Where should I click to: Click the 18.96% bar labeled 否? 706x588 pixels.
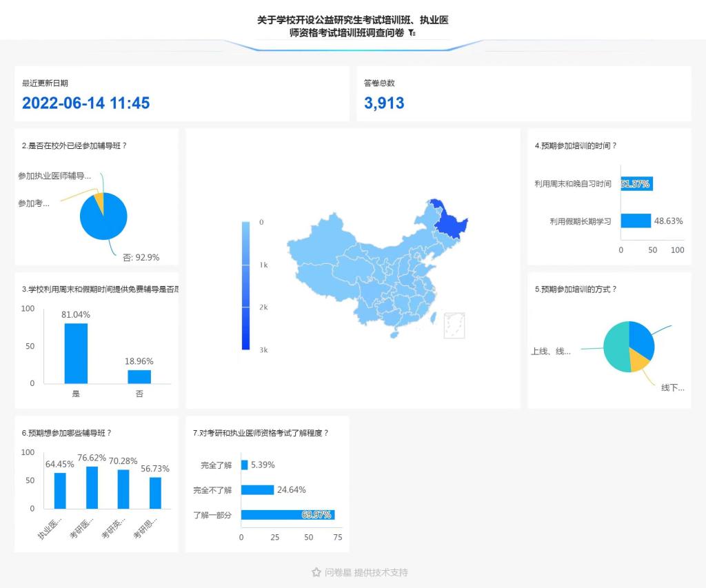click(x=139, y=376)
